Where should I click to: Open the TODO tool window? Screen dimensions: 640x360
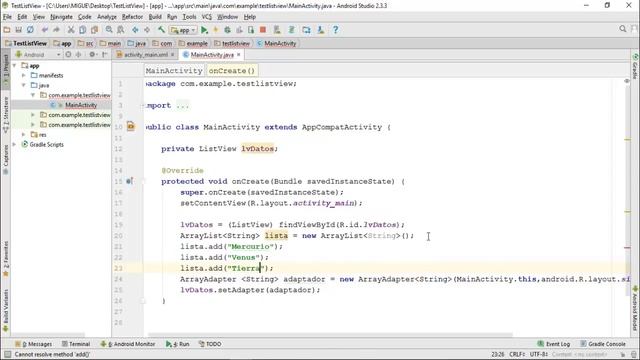click(x=210, y=344)
